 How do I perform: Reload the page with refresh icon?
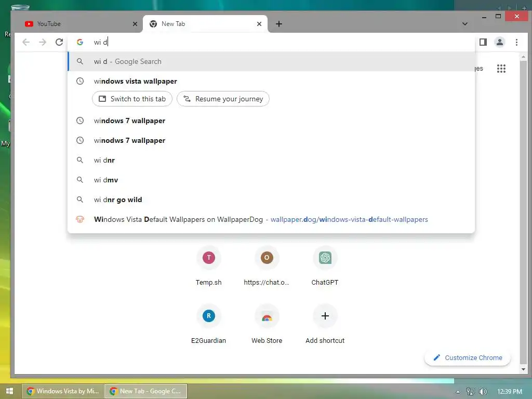[59, 42]
